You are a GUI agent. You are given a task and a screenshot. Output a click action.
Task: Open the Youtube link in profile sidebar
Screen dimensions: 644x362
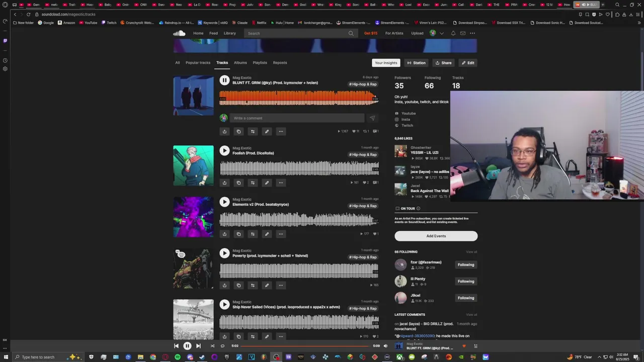(409, 114)
